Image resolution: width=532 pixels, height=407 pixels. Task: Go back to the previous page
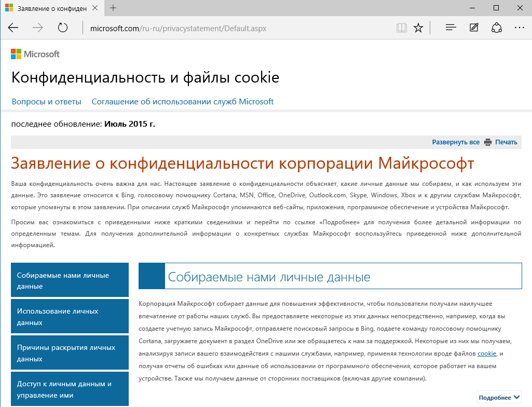point(13,28)
